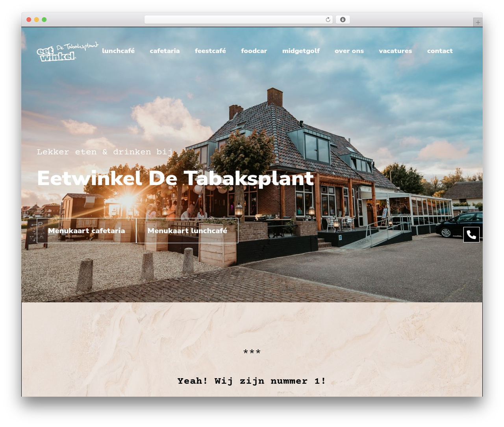504x427 pixels.
Task: Go to the feestcafé page
Action: coord(210,51)
